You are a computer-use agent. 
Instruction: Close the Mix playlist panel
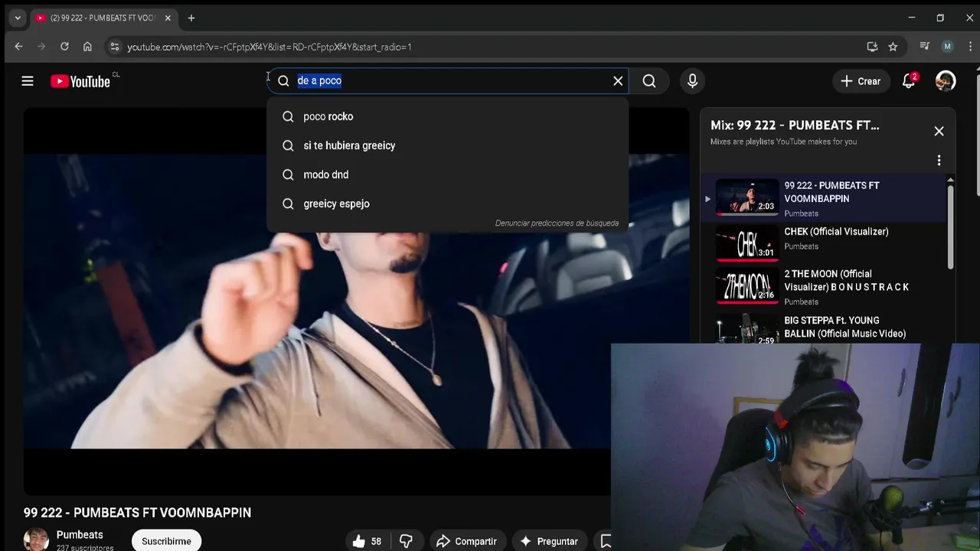[x=939, y=132]
